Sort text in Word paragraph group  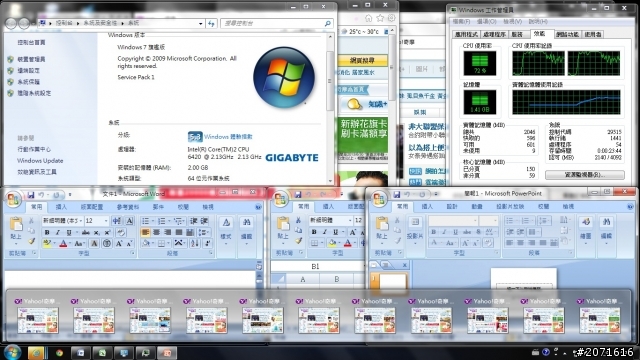pos(195,244)
